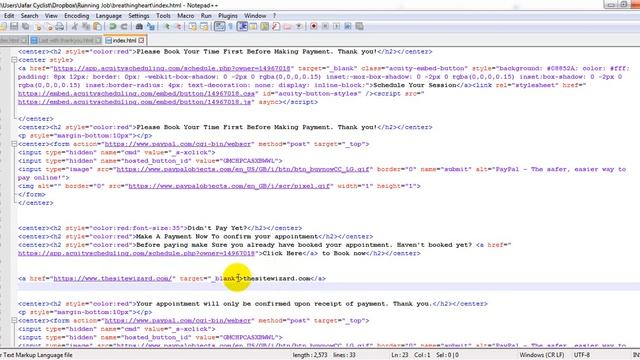Open Folder as Workspace icon
The height and width of the screenshot is (360, 640).
(287, 27)
